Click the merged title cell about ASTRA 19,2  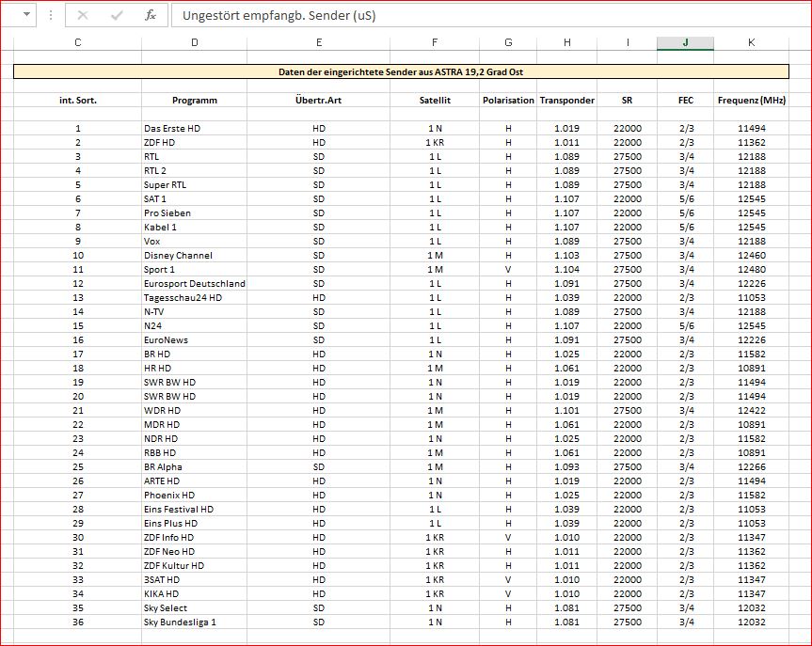401,71
